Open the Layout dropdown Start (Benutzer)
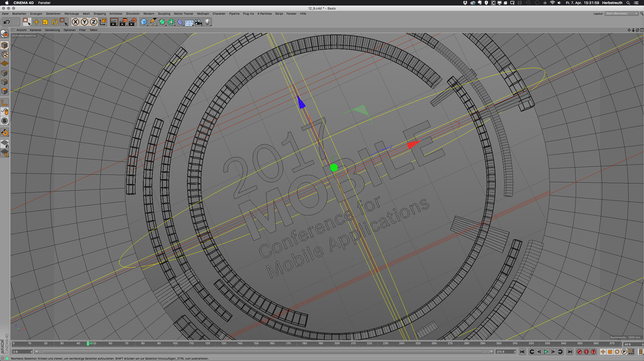 coord(621,14)
